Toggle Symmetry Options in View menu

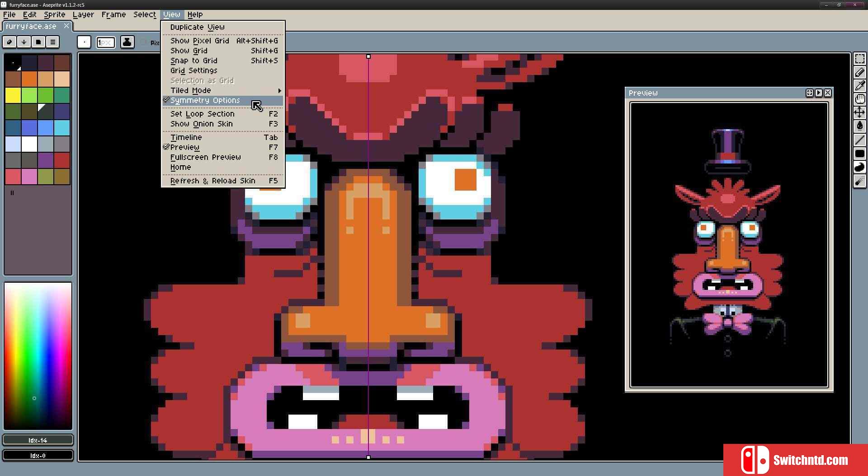tap(223, 100)
